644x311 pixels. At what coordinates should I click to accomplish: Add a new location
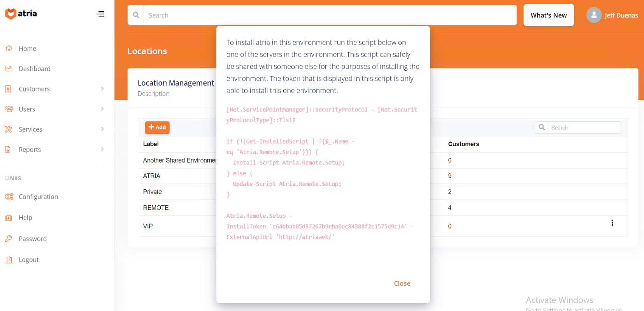coord(157,128)
